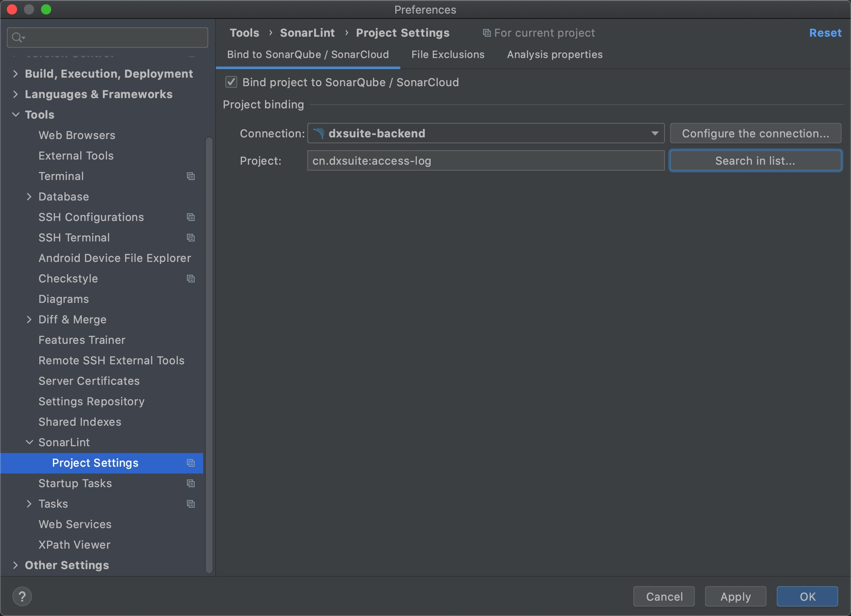Select External Tools in settings tree

pyautogui.click(x=76, y=156)
